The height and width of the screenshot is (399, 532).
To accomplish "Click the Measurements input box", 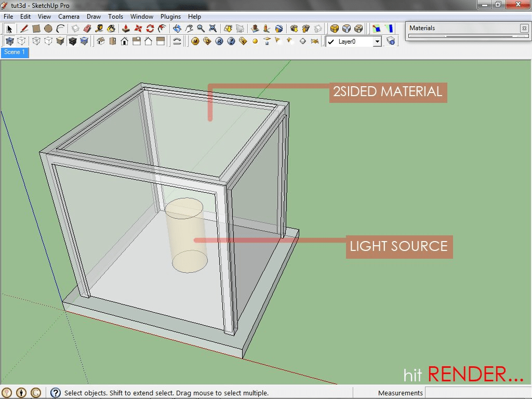I will (x=478, y=393).
